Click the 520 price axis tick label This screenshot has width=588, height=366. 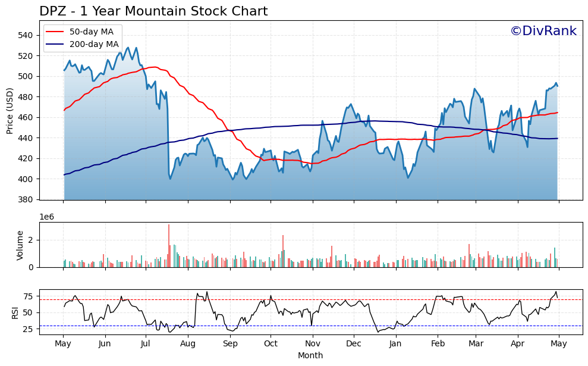[x=25, y=56]
